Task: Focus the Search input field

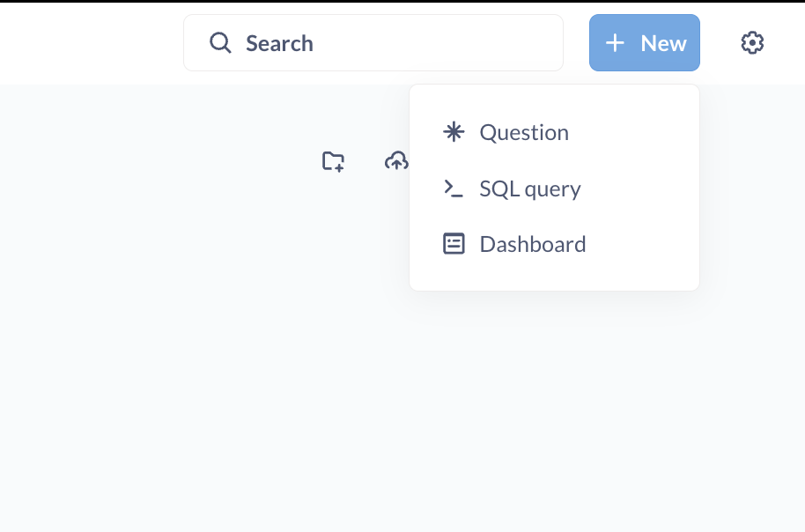Action: (396, 42)
